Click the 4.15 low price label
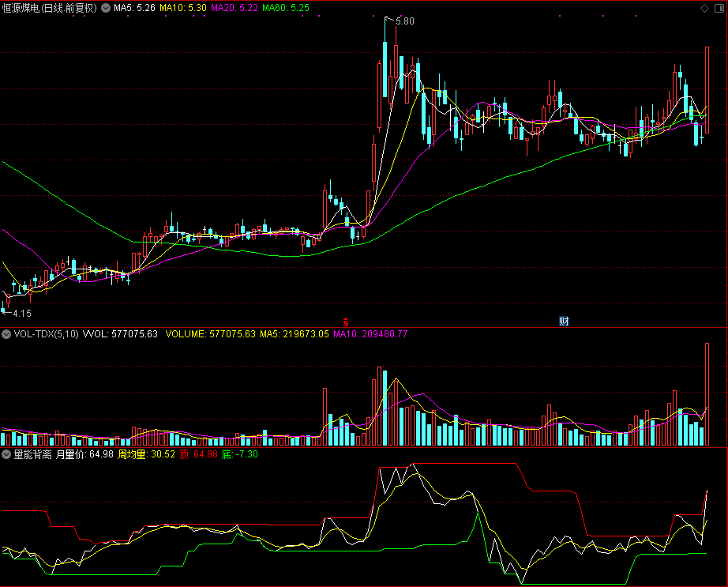 click(x=22, y=314)
